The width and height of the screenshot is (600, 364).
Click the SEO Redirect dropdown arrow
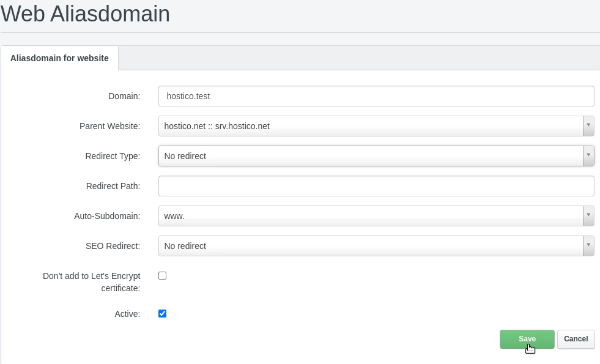click(588, 246)
